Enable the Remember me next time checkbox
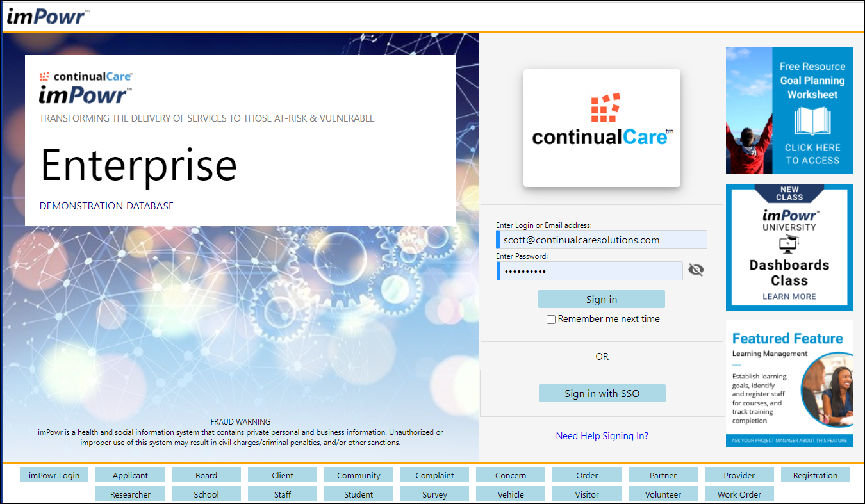This screenshot has height=504, width=865. click(551, 320)
